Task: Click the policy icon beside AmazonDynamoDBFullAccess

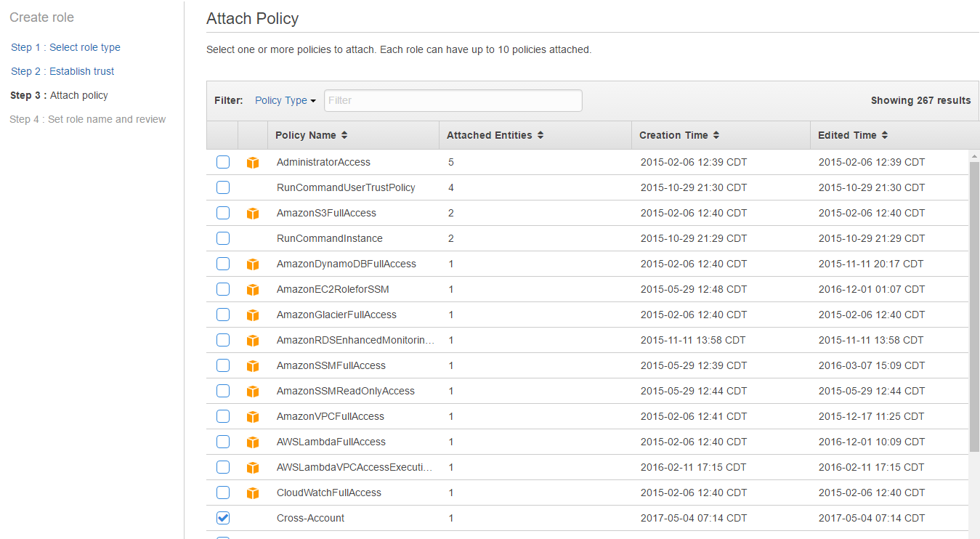Action: [x=252, y=264]
